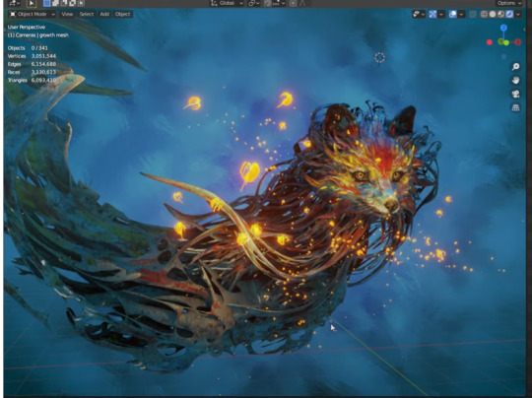Toggle the camera view icon

(515, 94)
